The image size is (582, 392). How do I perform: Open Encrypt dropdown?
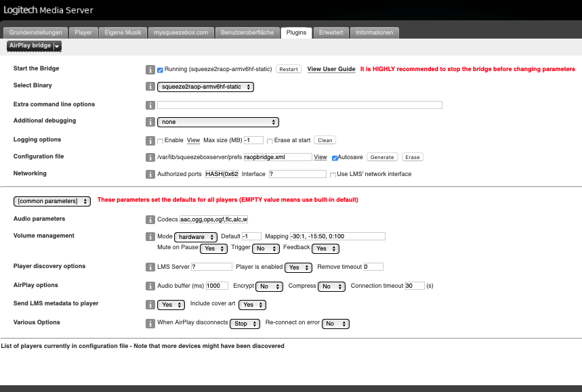pyautogui.click(x=269, y=286)
